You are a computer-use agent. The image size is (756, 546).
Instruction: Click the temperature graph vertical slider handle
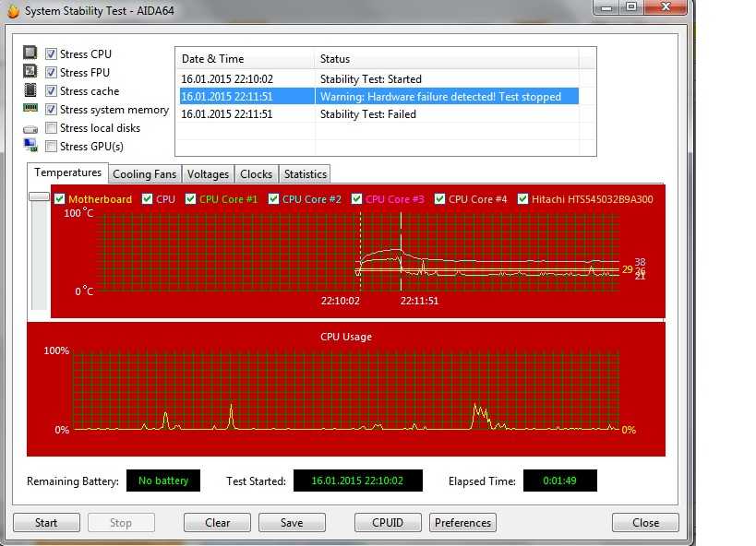(x=39, y=196)
